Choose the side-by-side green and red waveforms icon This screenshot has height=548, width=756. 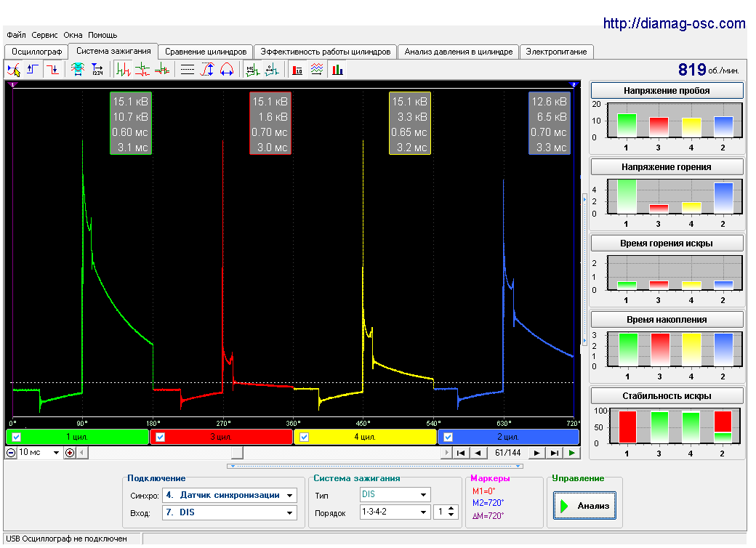[123, 70]
